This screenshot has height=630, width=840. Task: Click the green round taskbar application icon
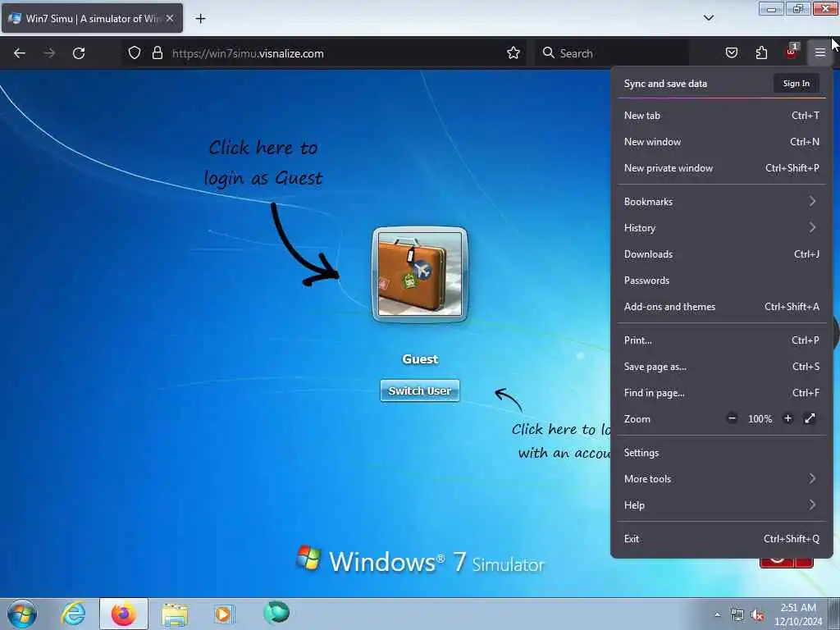[x=276, y=612]
